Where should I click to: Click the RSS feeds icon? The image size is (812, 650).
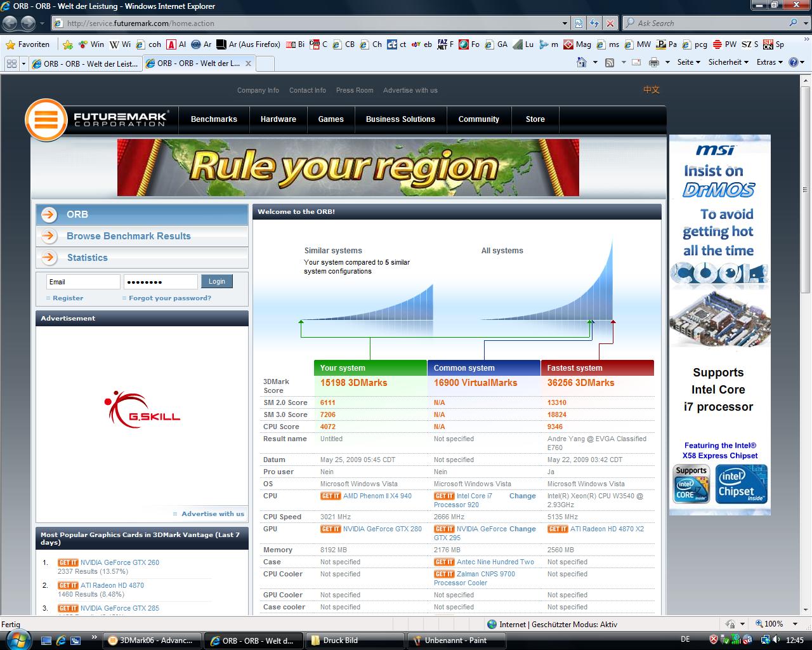(x=610, y=62)
